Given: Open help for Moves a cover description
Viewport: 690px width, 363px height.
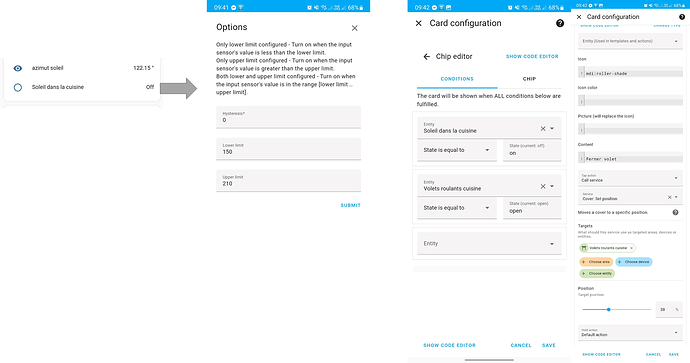Looking at the screenshot, I should (675, 213).
